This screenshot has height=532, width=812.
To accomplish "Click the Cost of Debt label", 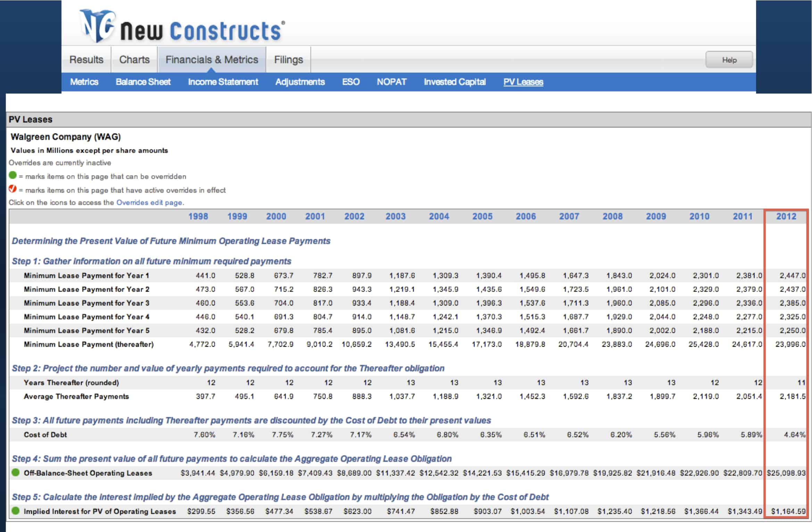I will point(45,435).
